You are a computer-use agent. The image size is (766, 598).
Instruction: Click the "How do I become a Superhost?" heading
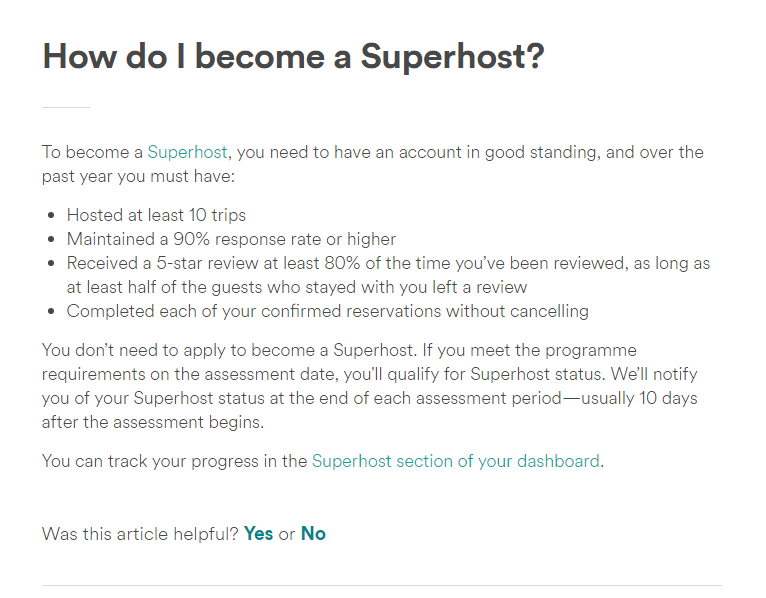(293, 56)
